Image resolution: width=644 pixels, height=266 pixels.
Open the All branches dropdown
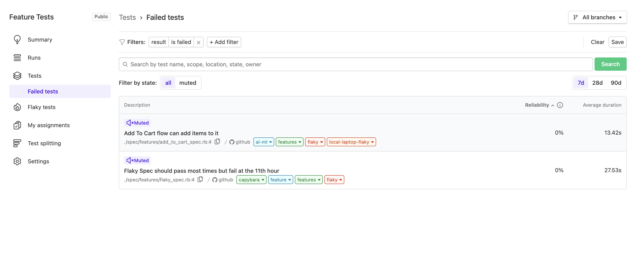tap(597, 17)
